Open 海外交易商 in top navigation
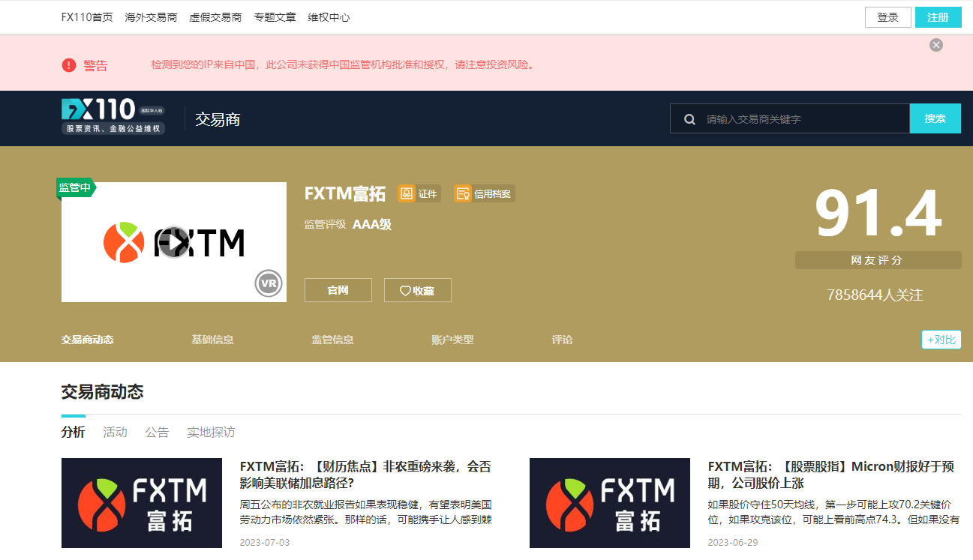The width and height of the screenshot is (973, 560). point(152,17)
